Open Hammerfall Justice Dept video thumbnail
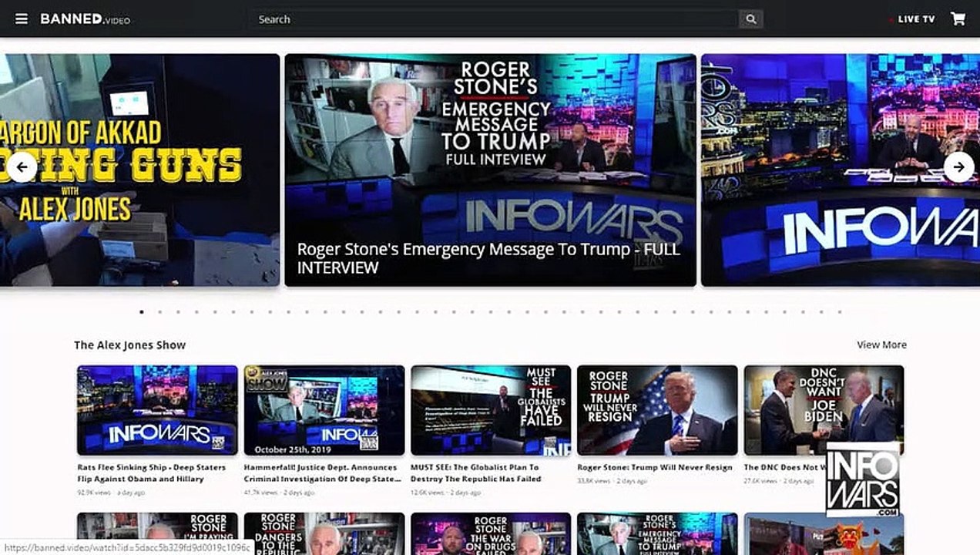The width and height of the screenshot is (980, 555). click(x=324, y=410)
